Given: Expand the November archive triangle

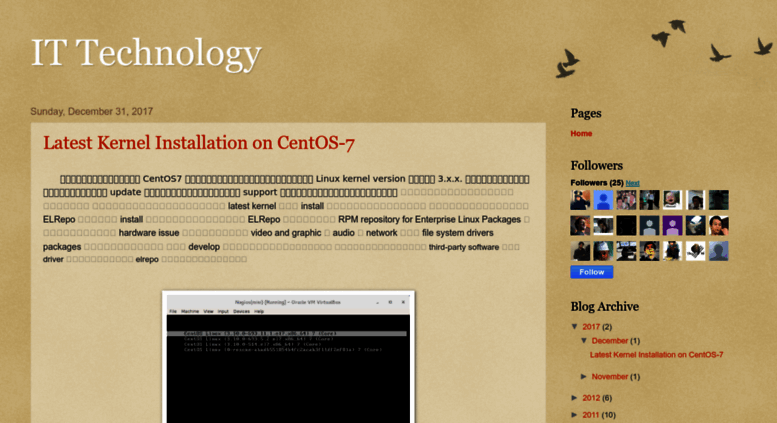Looking at the screenshot, I should pos(584,376).
